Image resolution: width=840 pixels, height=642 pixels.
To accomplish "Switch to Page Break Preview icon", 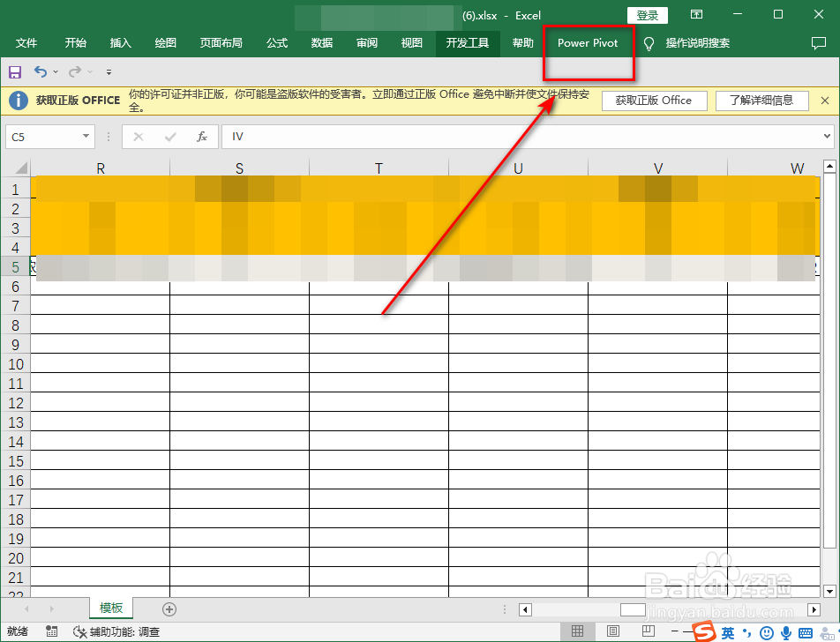I will click(x=649, y=631).
